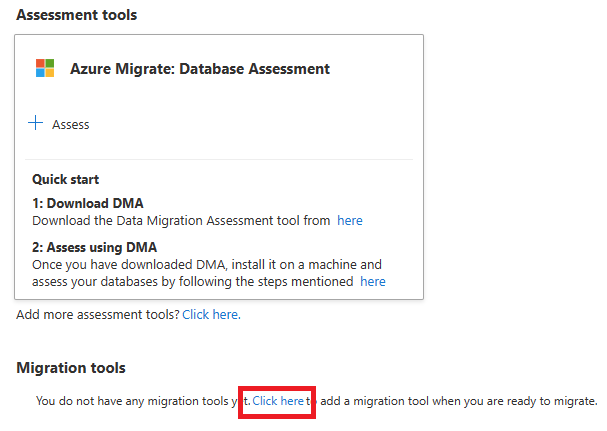
Task: Select 'add a migration tool when you are ready' text
Action: [x=459, y=401]
